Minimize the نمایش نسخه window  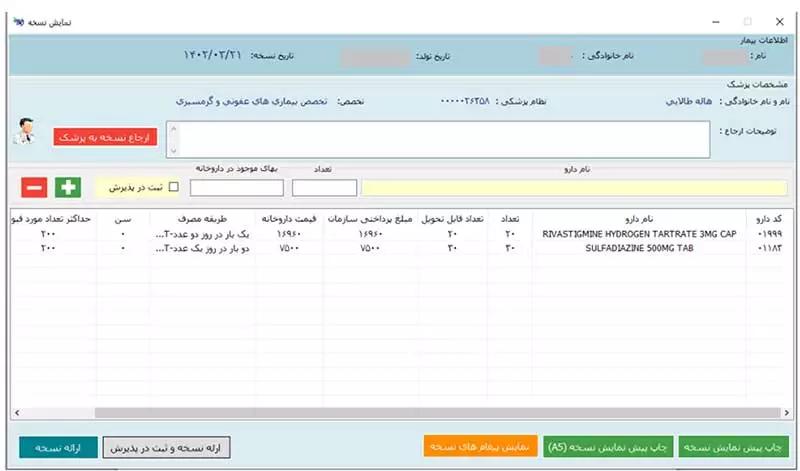click(716, 21)
